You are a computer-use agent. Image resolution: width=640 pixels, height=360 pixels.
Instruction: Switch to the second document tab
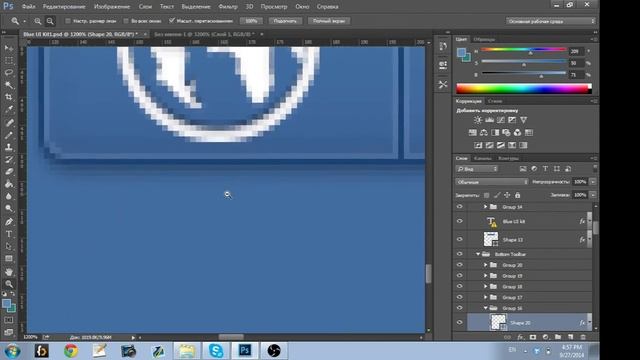click(x=204, y=34)
